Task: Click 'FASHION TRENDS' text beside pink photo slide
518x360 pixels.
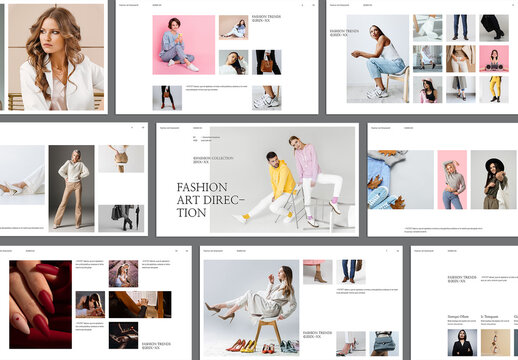Action: pos(266,18)
